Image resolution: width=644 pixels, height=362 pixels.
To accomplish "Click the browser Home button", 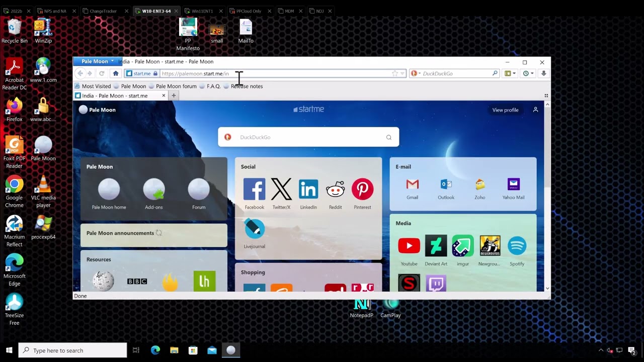I will 116,73.
